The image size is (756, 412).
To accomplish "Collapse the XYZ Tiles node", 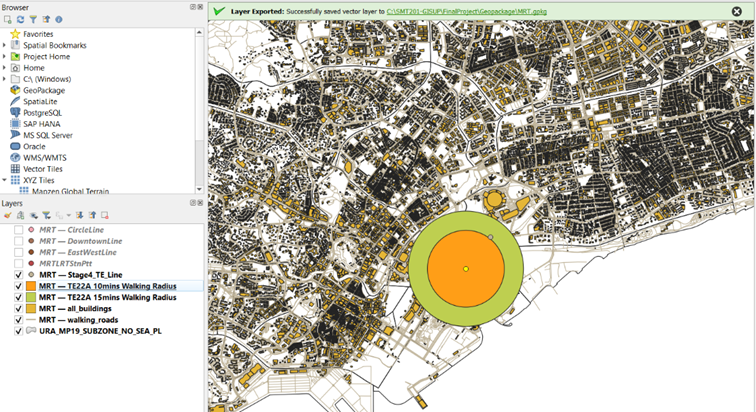I will [x=5, y=180].
